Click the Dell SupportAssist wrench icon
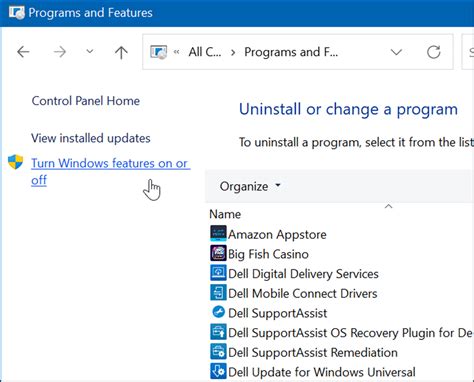474x382 pixels. pyautogui.click(x=219, y=312)
